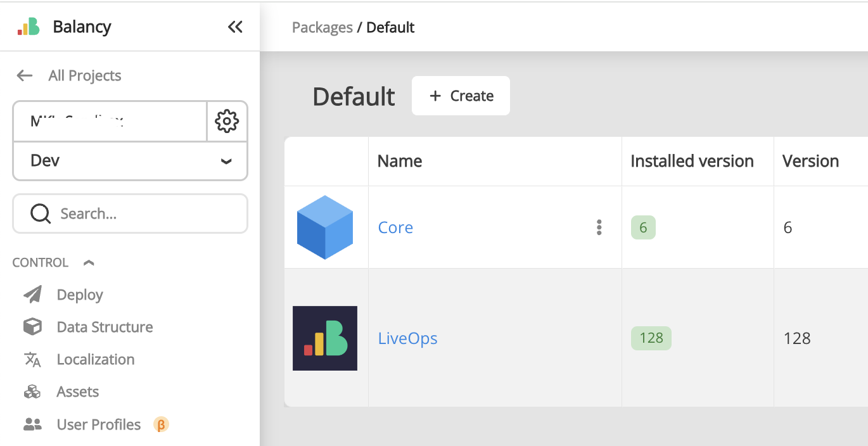The image size is (868, 446).
Task: Open the User Profiles menu item
Action: pos(99,424)
